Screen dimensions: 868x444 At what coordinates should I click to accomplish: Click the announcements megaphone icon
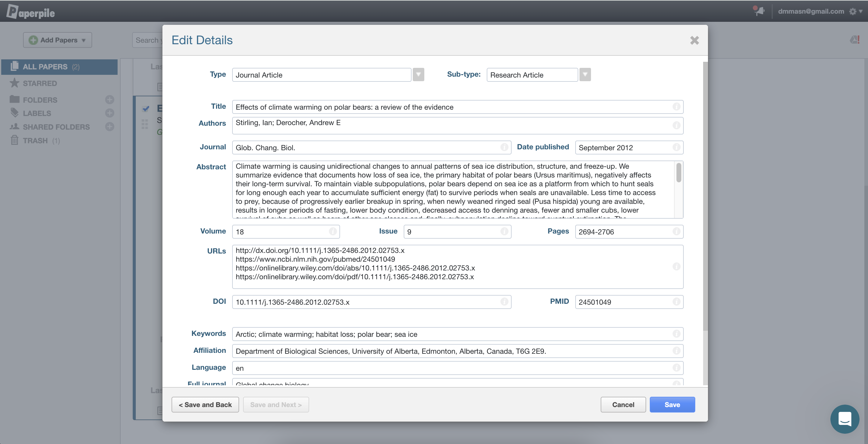click(759, 11)
